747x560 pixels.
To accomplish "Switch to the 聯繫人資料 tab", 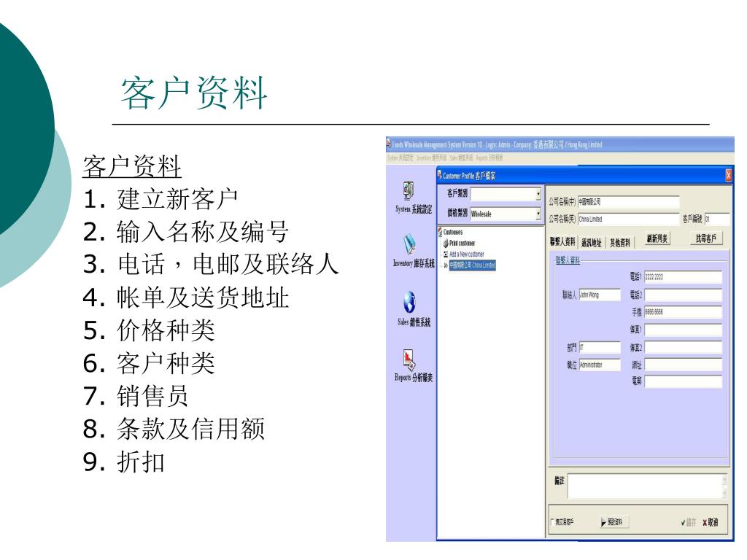I will [x=562, y=242].
